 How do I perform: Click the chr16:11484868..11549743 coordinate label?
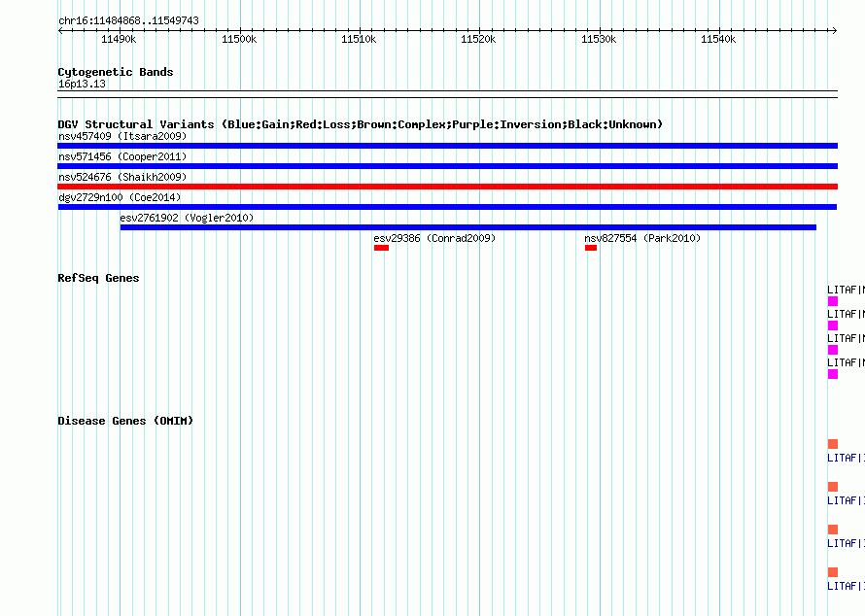point(128,20)
